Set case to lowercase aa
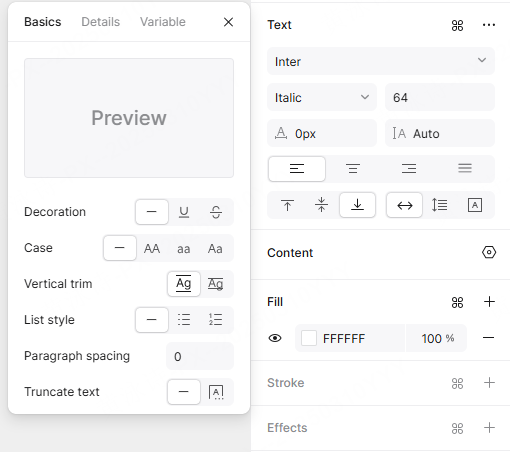 (x=183, y=248)
